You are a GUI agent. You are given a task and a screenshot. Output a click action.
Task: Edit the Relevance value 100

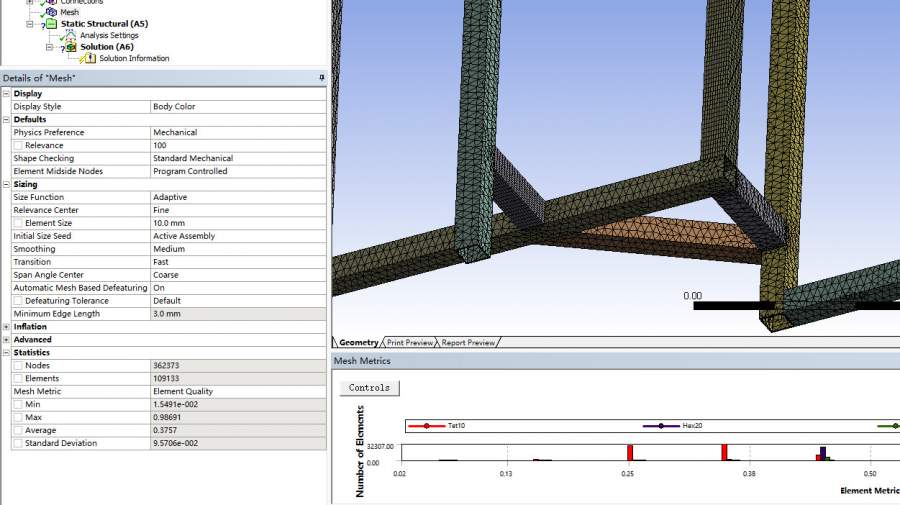pyautogui.click(x=238, y=145)
